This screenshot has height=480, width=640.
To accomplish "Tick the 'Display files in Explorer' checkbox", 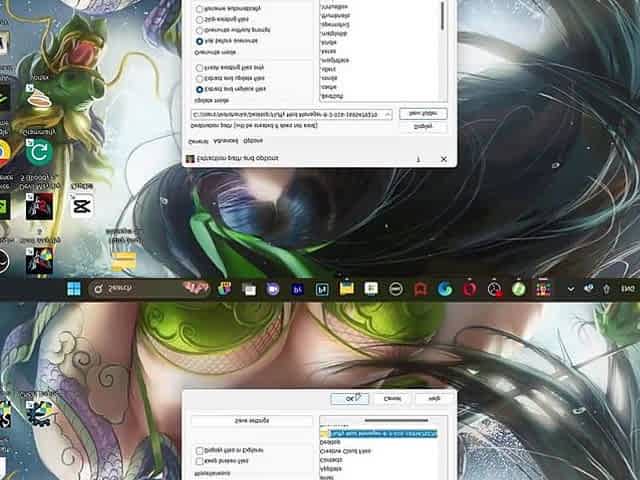I will point(200,451).
